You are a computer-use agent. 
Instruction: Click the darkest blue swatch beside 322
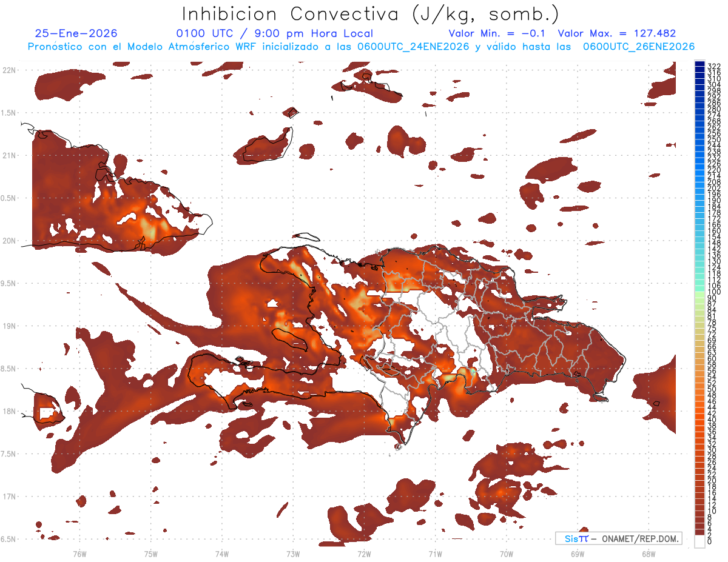point(699,65)
